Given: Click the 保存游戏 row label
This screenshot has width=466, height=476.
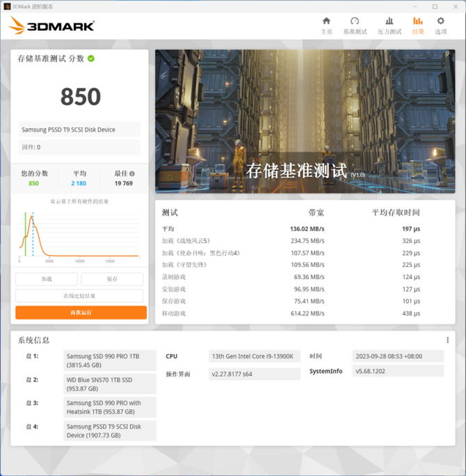Looking at the screenshot, I should tap(174, 301).
